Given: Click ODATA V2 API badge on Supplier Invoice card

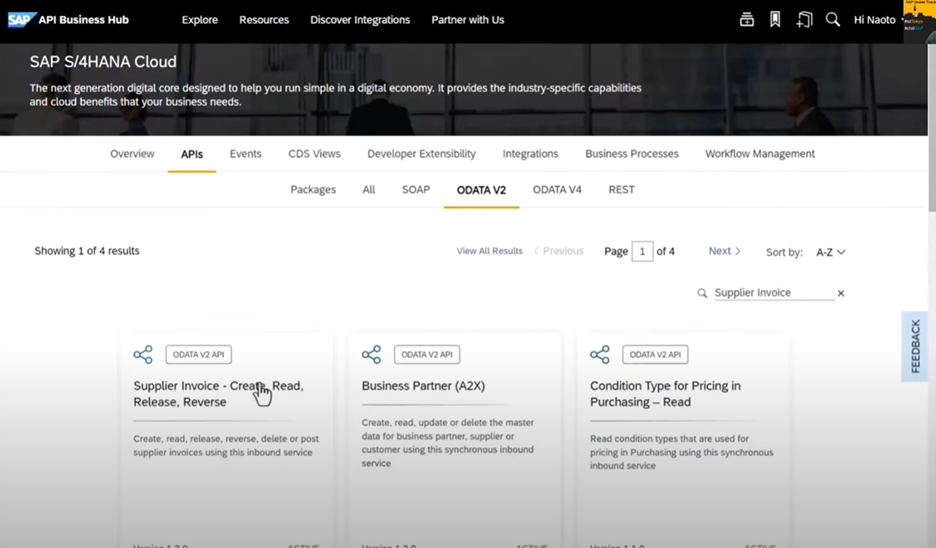Looking at the screenshot, I should (x=199, y=355).
